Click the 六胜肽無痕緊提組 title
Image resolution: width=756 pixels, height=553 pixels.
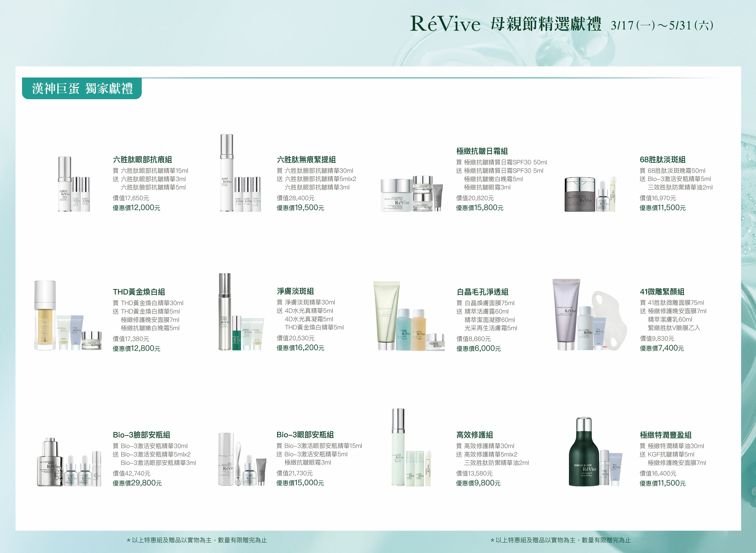[x=306, y=160]
